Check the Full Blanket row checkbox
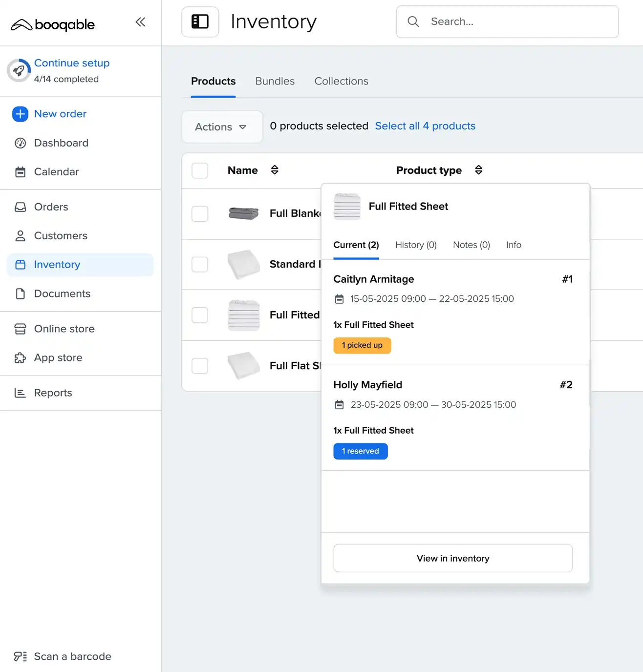 [200, 213]
